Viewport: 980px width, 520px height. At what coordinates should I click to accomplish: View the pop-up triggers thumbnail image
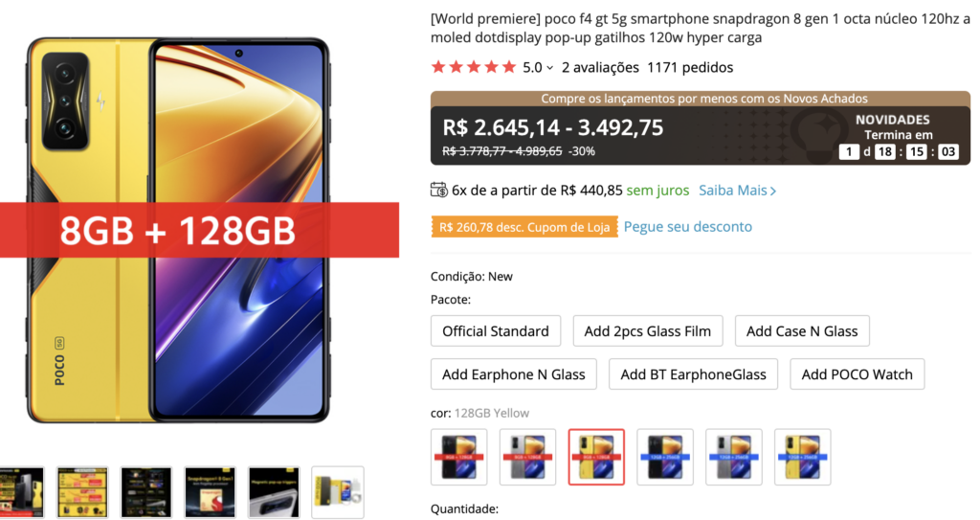274,492
